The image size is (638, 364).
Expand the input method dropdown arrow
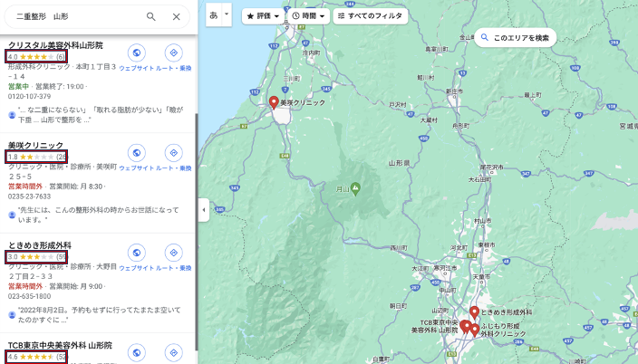point(227,14)
